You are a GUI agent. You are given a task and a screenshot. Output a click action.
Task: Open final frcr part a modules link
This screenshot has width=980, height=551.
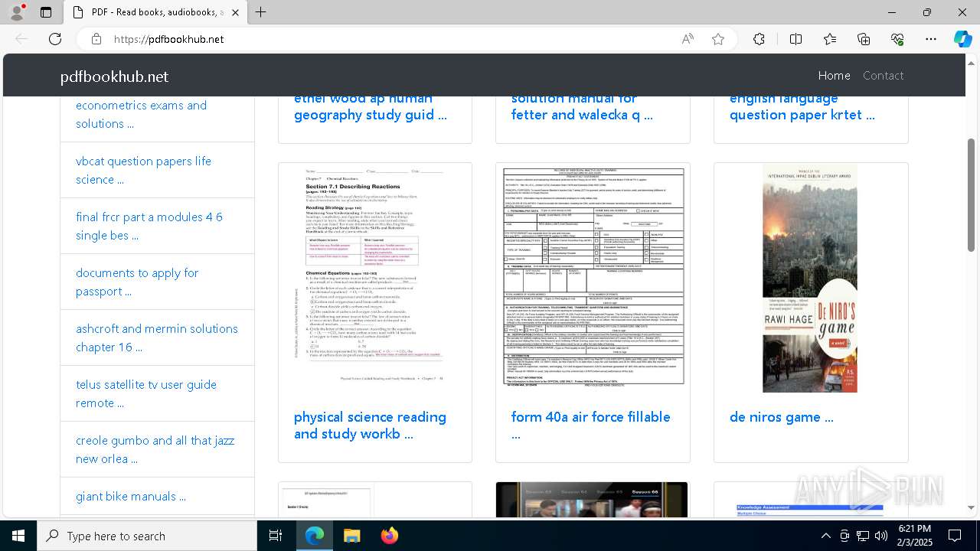tap(149, 226)
